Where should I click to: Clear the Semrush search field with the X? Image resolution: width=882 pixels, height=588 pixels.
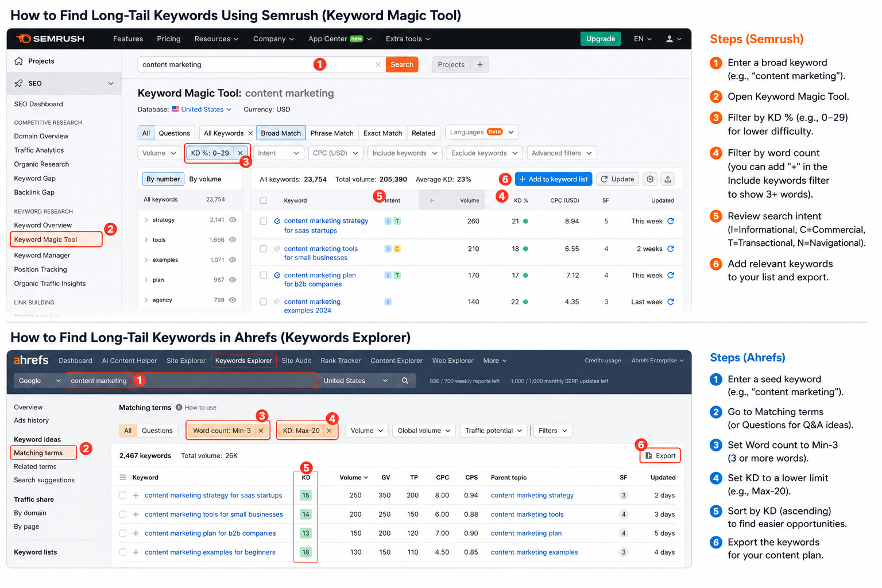tap(378, 65)
